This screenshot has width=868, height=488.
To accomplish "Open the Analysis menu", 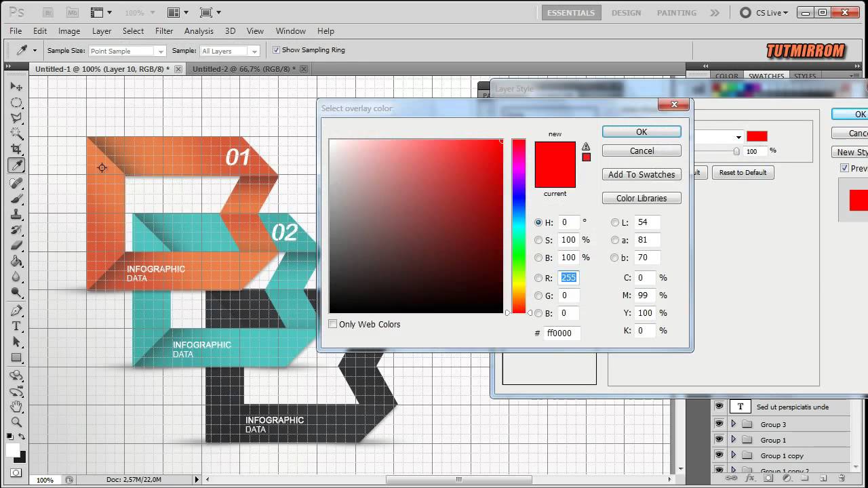I will point(199,31).
